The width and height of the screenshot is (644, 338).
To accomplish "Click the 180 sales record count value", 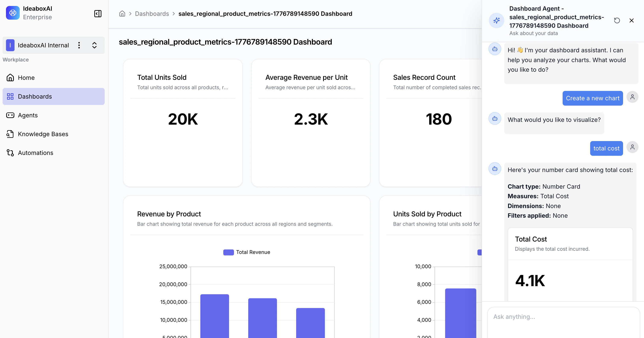I will coord(439,119).
